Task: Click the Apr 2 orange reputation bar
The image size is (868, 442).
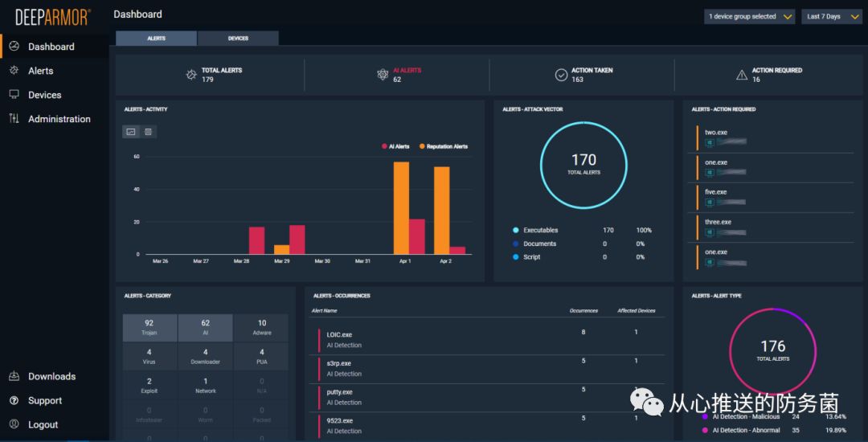Action: point(442,211)
